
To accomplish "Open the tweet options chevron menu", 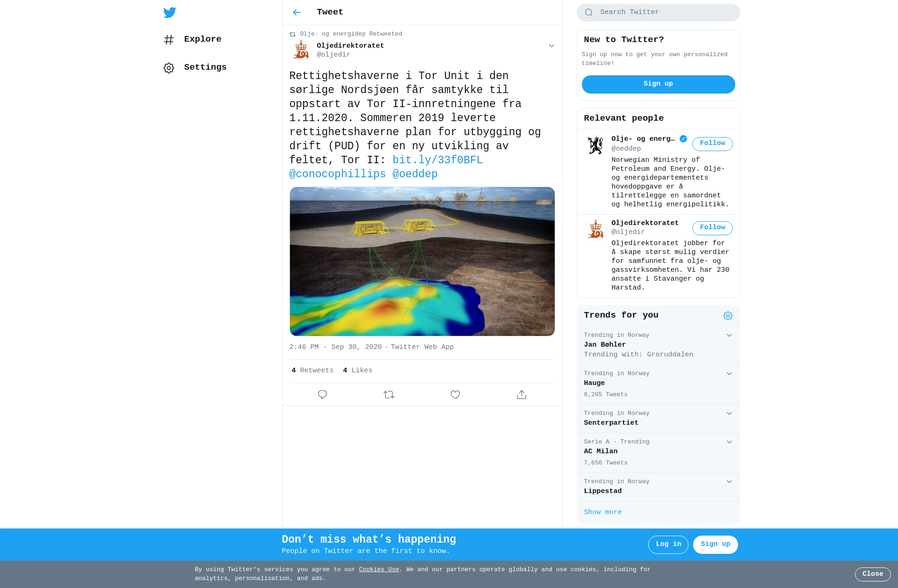I will (551, 46).
